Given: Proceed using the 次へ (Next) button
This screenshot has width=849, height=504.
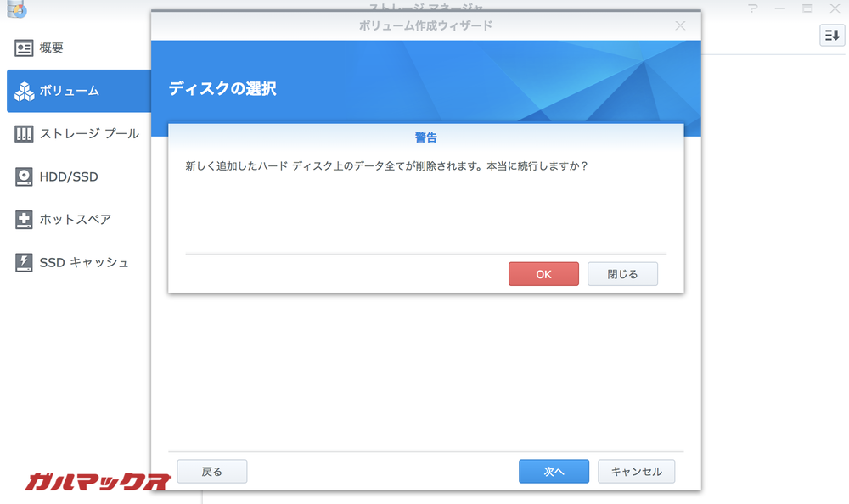Looking at the screenshot, I should coord(554,471).
